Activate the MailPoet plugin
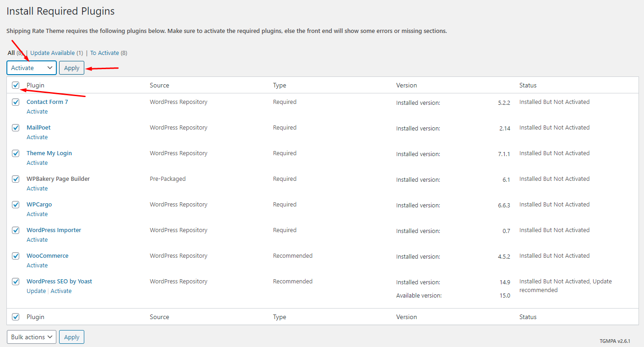644x347 pixels. point(37,137)
